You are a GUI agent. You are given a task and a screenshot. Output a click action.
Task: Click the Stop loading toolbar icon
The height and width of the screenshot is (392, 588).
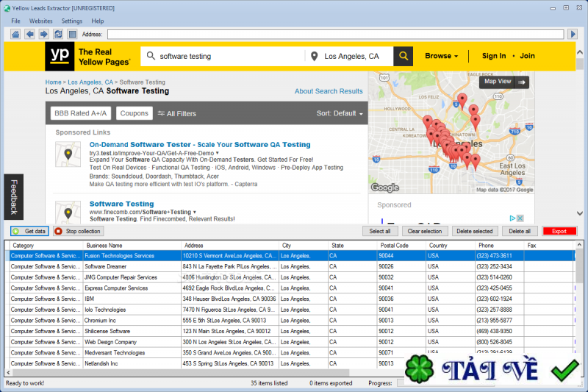72,34
